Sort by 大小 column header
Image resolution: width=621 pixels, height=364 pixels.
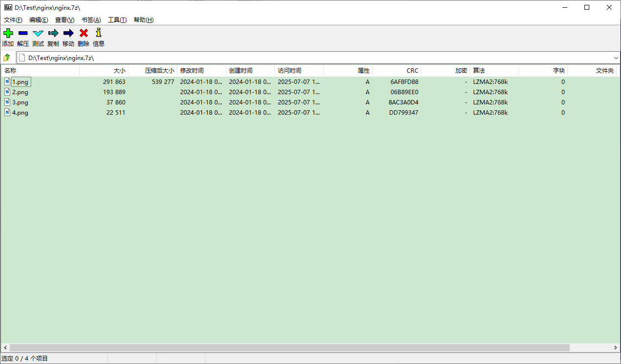coord(103,71)
